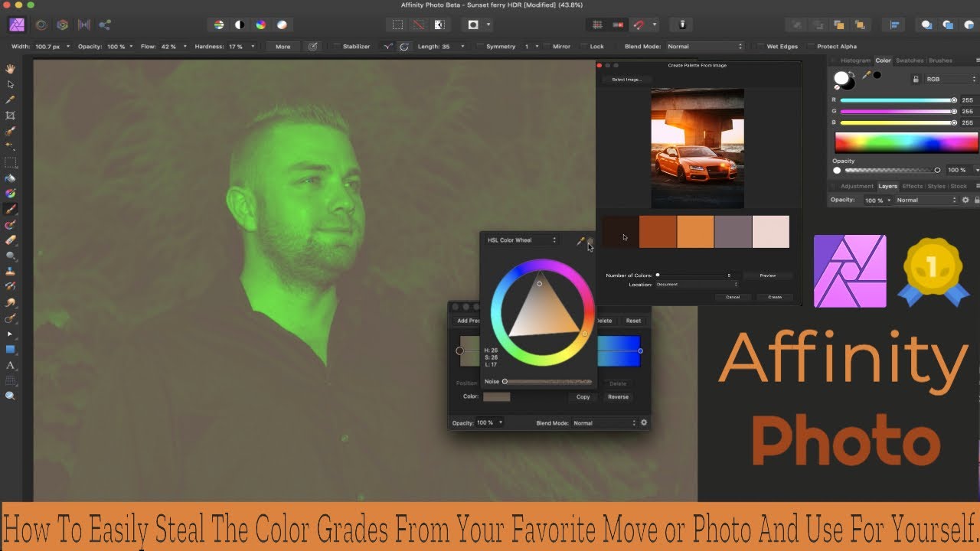Click the color picker eyedropper in the Color panel
The width and height of the screenshot is (980, 551).
(x=867, y=75)
